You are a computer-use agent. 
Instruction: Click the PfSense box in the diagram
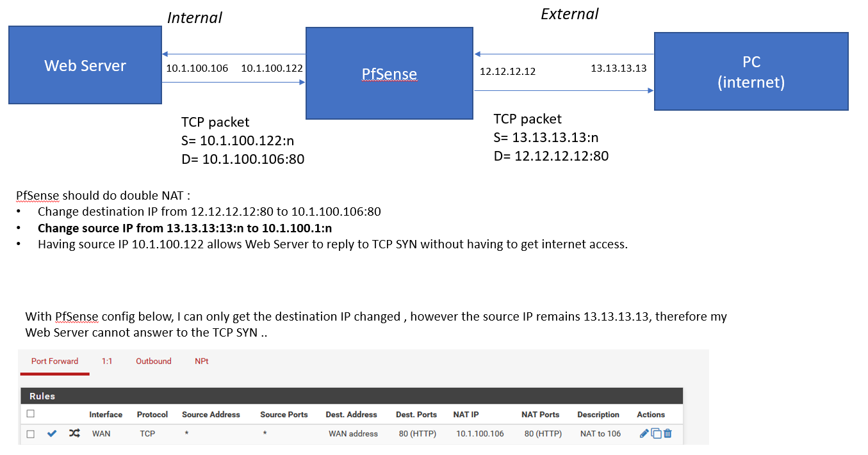[389, 74]
